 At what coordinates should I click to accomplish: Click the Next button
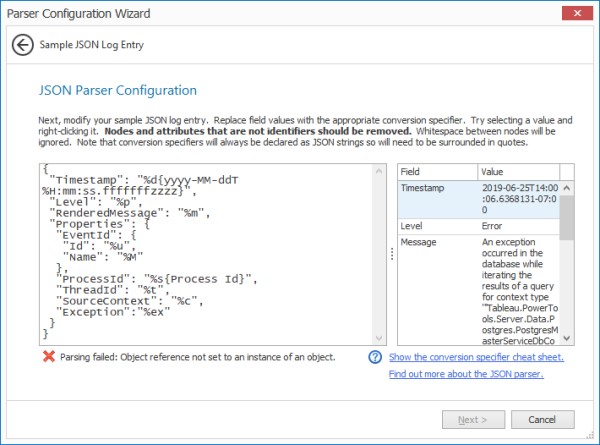pyautogui.click(x=473, y=420)
